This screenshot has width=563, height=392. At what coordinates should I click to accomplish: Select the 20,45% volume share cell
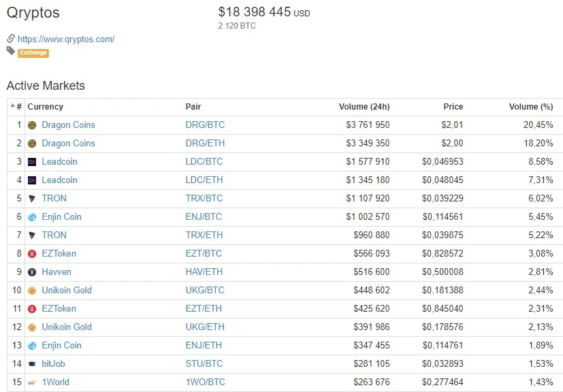538,125
